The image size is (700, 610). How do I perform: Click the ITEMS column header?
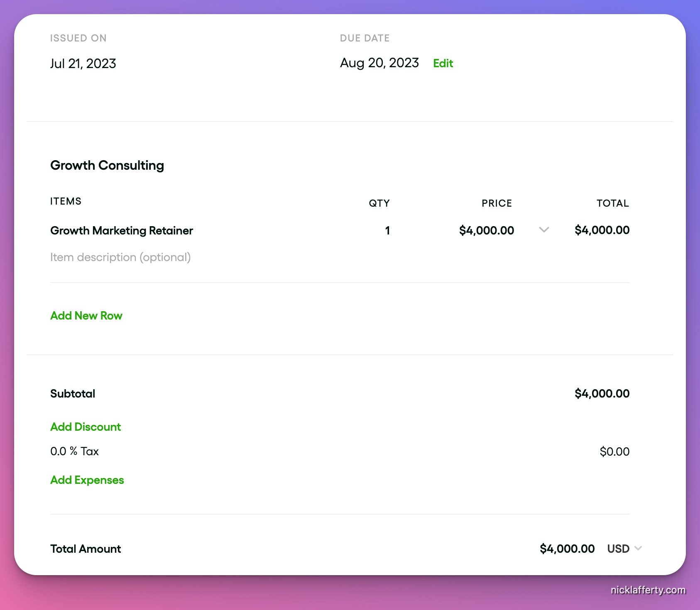tap(65, 201)
